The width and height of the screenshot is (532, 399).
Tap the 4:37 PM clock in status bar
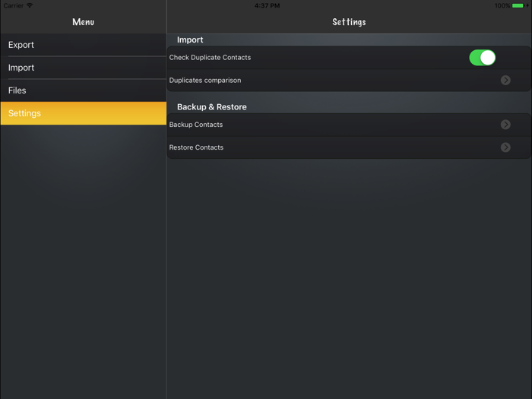(x=267, y=5)
